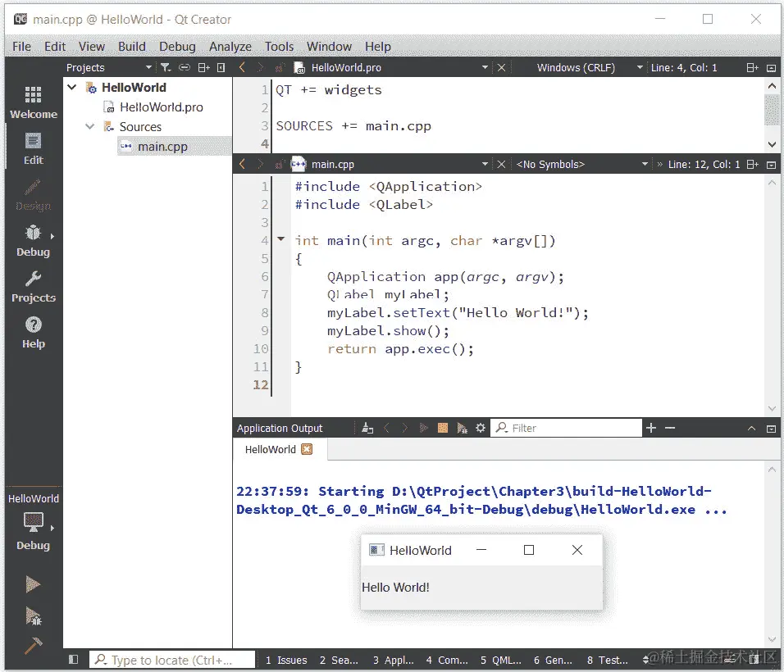Open the HelloWorld.pro document dropdown
Image resolution: width=784 pixels, height=672 pixels.
[485, 67]
